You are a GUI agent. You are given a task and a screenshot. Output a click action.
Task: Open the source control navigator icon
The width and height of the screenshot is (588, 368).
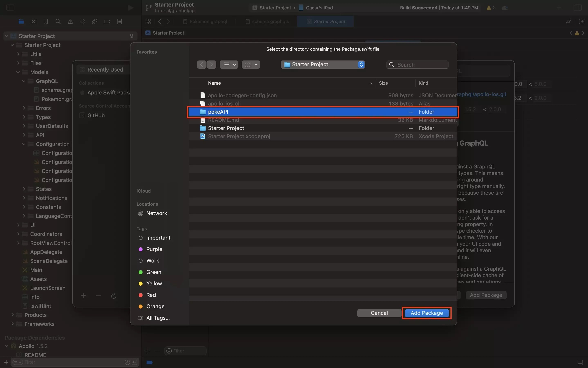[x=34, y=21]
